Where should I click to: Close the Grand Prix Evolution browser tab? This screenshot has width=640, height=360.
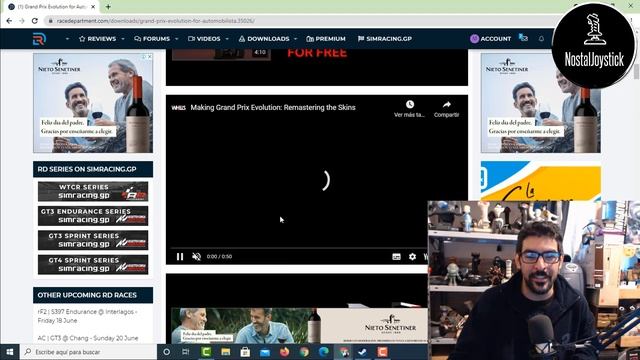coord(93,7)
